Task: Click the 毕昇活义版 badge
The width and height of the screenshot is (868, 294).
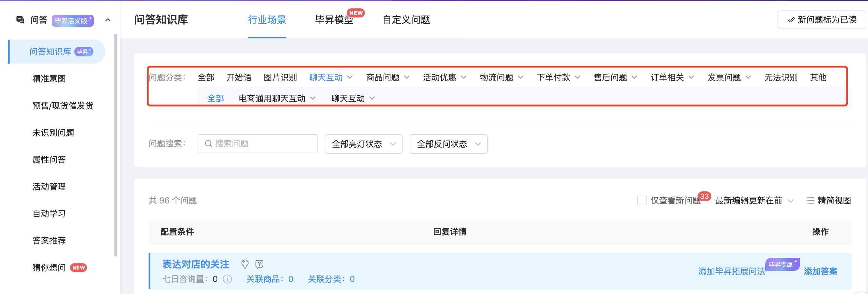Action: (73, 20)
